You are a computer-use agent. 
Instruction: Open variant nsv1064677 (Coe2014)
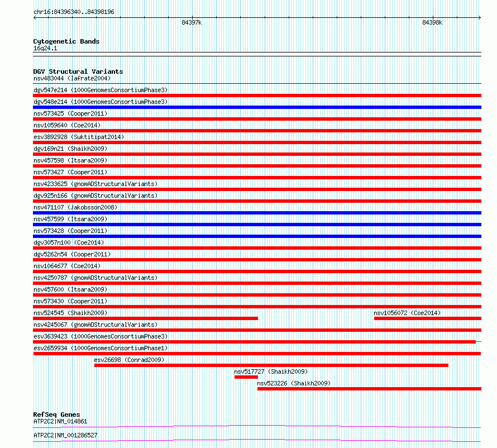67,266
